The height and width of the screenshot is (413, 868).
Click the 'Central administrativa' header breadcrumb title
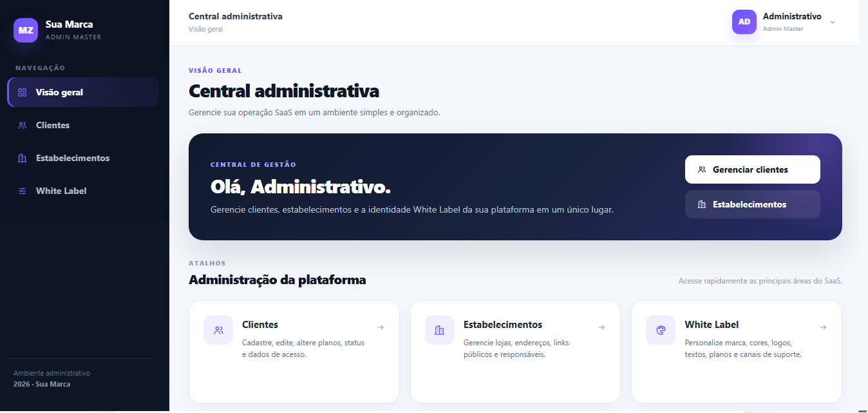point(236,16)
